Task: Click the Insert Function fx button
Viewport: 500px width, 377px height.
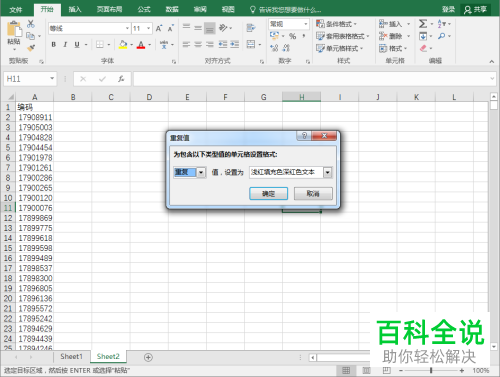Action: click(121, 79)
